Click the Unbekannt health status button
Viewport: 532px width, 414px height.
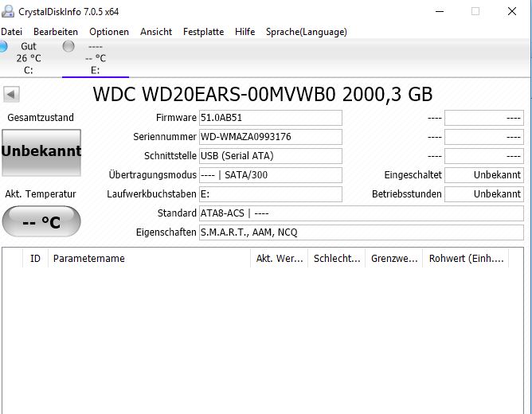(x=41, y=153)
